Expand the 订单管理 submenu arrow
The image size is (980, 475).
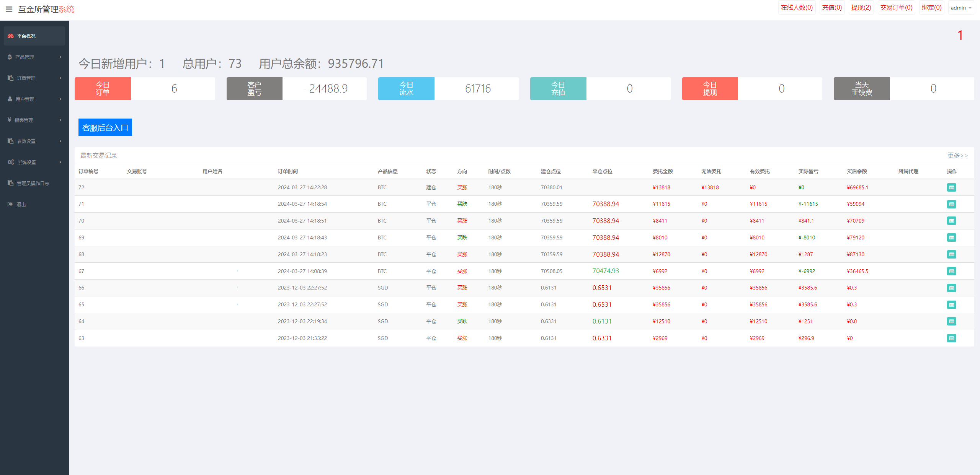click(x=60, y=78)
